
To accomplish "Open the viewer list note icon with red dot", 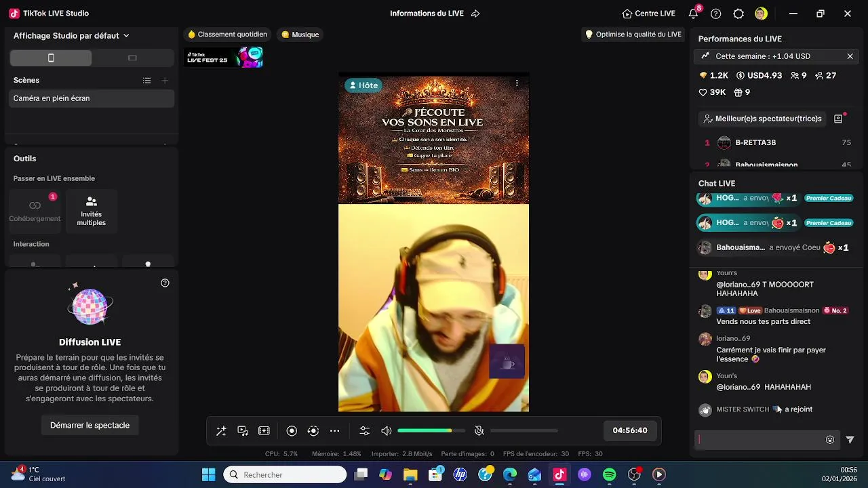I will (839, 118).
